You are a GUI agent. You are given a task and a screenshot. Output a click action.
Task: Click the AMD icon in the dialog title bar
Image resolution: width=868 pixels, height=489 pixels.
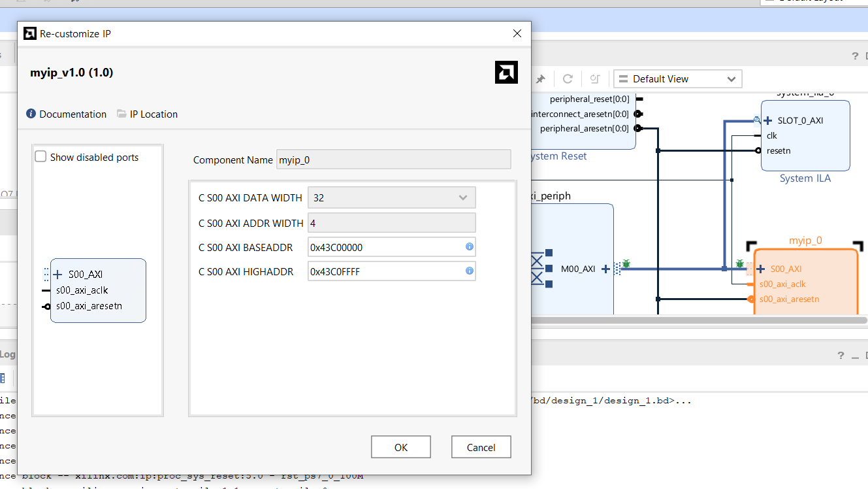click(x=30, y=33)
